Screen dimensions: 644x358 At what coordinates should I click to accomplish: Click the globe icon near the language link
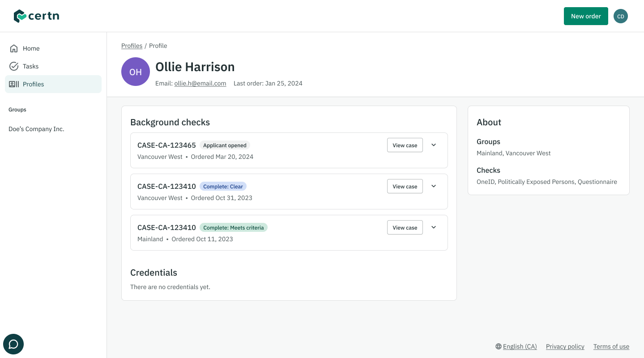[498, 346]
